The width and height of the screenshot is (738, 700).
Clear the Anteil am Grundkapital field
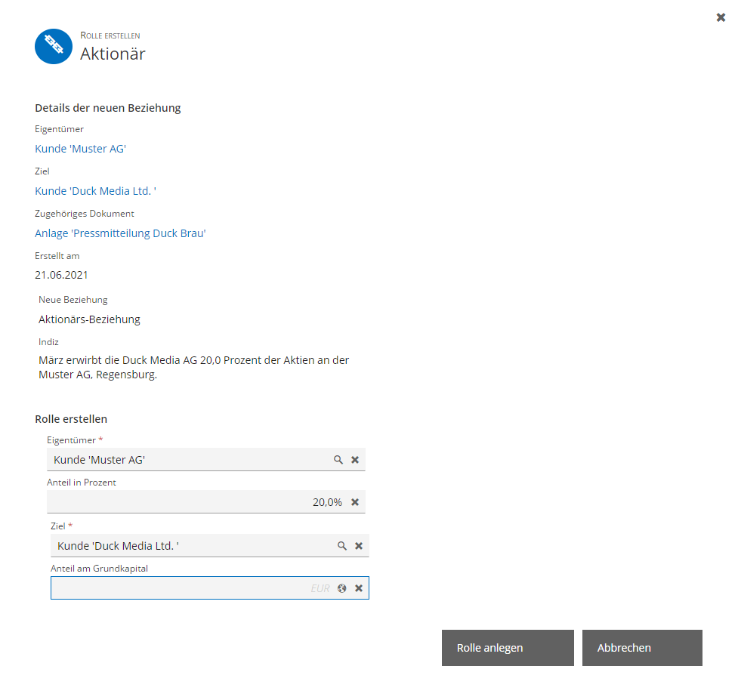(x=359, y=588)
